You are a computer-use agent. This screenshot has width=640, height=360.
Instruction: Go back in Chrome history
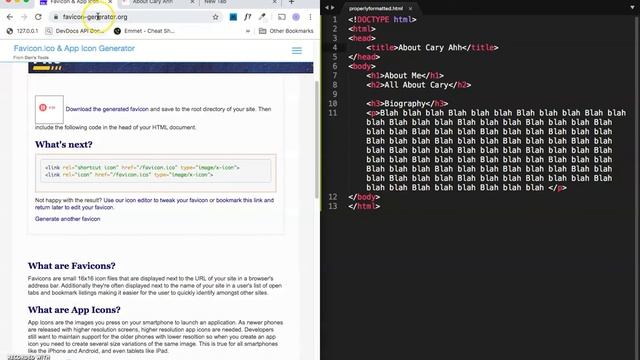coord(10,17)
